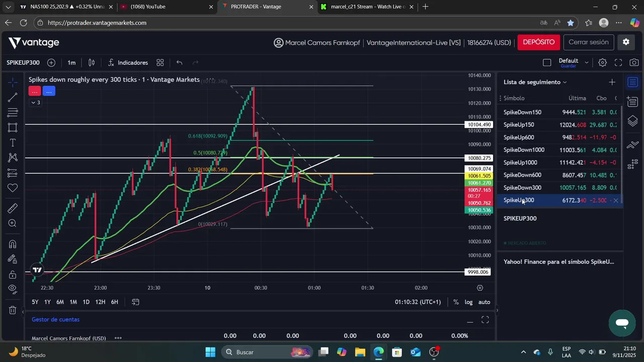Add symbol to watchlist plus button
Viewport: 644px width, 362px height.
point(612,82)
